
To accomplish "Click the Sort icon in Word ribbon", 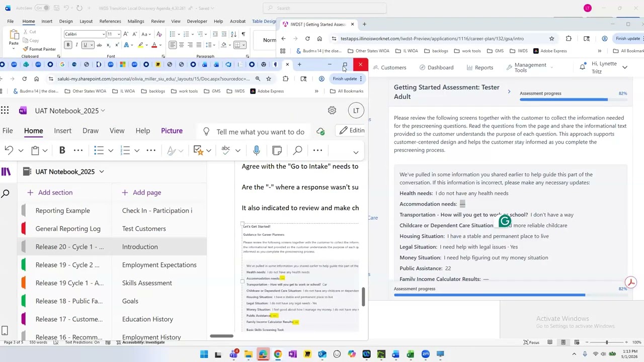I will [x=234, y=34].
